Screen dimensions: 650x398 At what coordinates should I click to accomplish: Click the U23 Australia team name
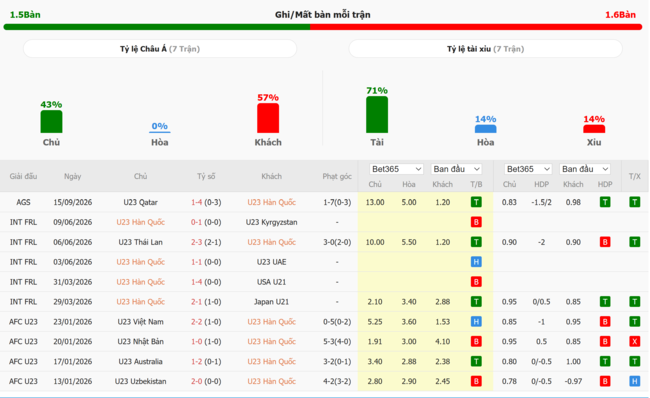141,362
